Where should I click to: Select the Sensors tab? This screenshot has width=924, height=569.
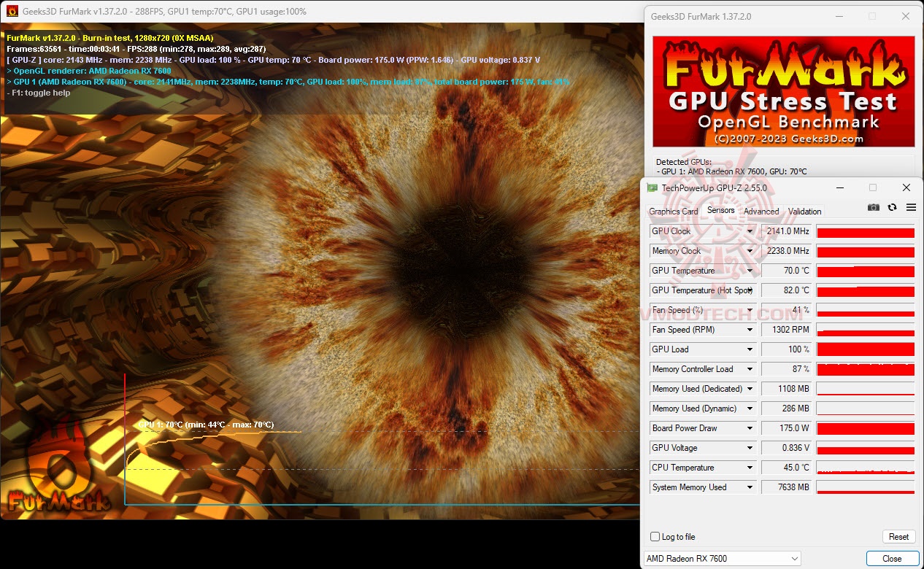[x=721, y=210]
